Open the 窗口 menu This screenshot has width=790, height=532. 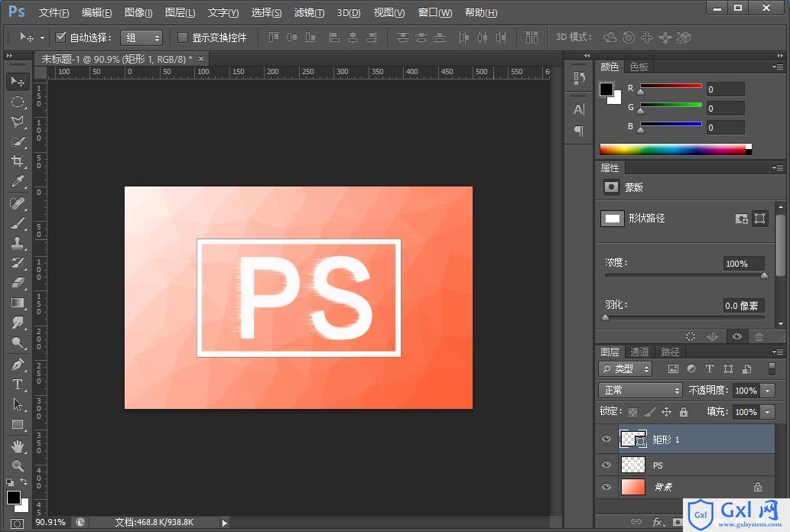coord(435,12)
